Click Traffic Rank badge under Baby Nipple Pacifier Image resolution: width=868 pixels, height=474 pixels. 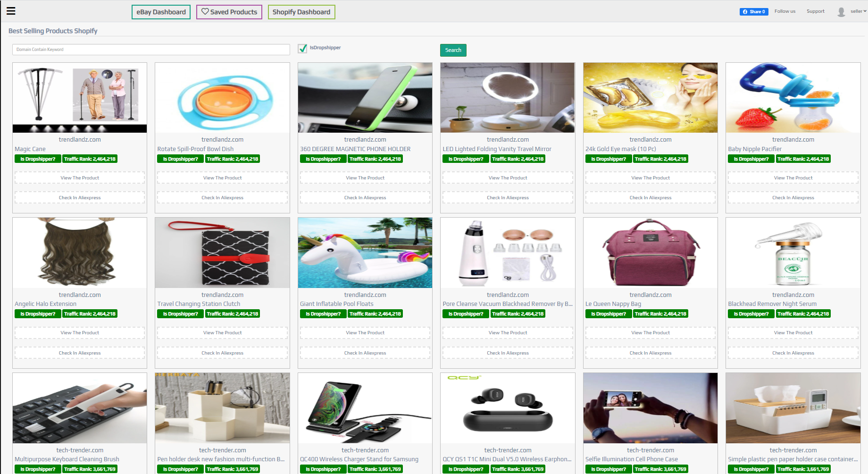(803, 159)
